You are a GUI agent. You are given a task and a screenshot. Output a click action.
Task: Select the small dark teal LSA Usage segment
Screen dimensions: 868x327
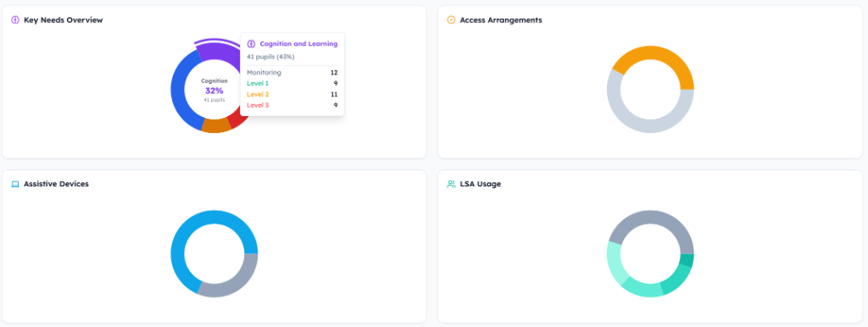[x=687, y=260]
